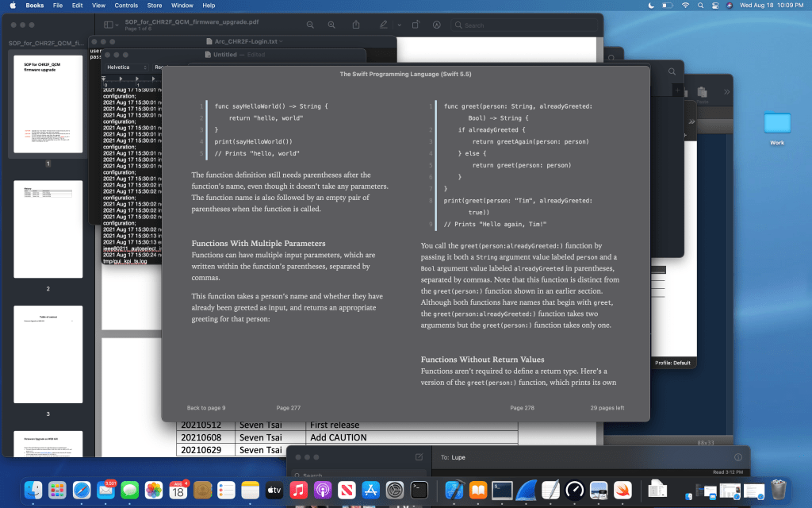
Task: Click the zoom out magnifier in Preview
Action: pyautogui.click(x=310, y=25)
